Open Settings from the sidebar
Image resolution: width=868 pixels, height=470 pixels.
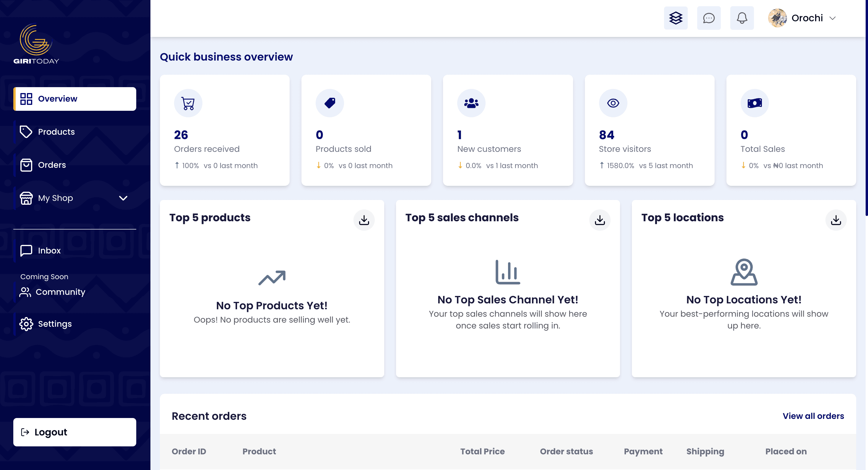coord(74,324)
